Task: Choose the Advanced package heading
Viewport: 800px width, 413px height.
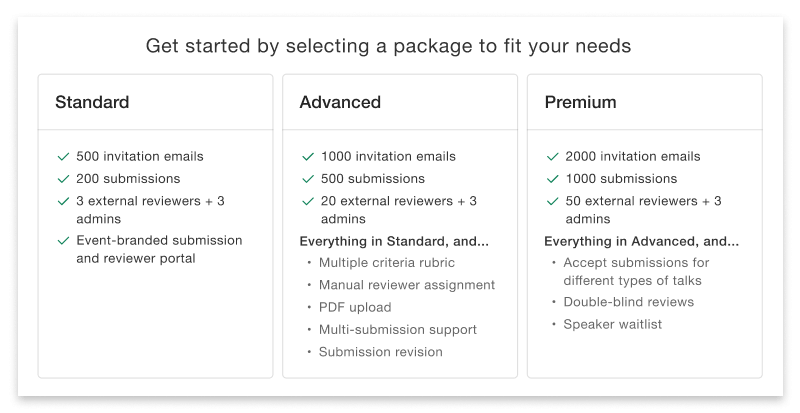Action: [x=340, y=102]
